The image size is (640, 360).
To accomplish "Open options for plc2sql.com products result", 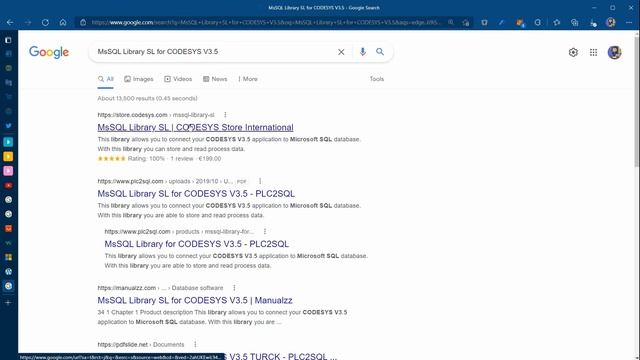I will tap(265, 231).
